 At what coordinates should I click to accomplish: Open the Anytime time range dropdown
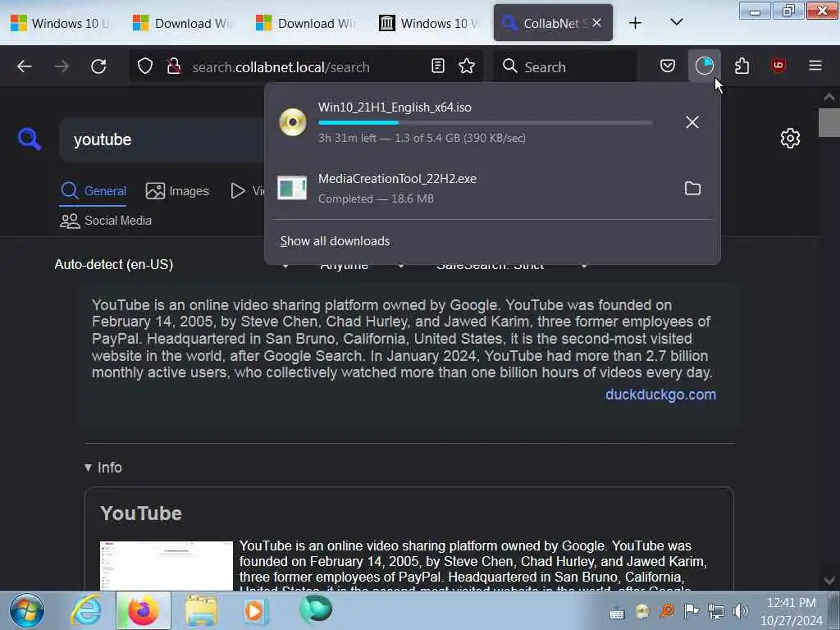[362, 265]
